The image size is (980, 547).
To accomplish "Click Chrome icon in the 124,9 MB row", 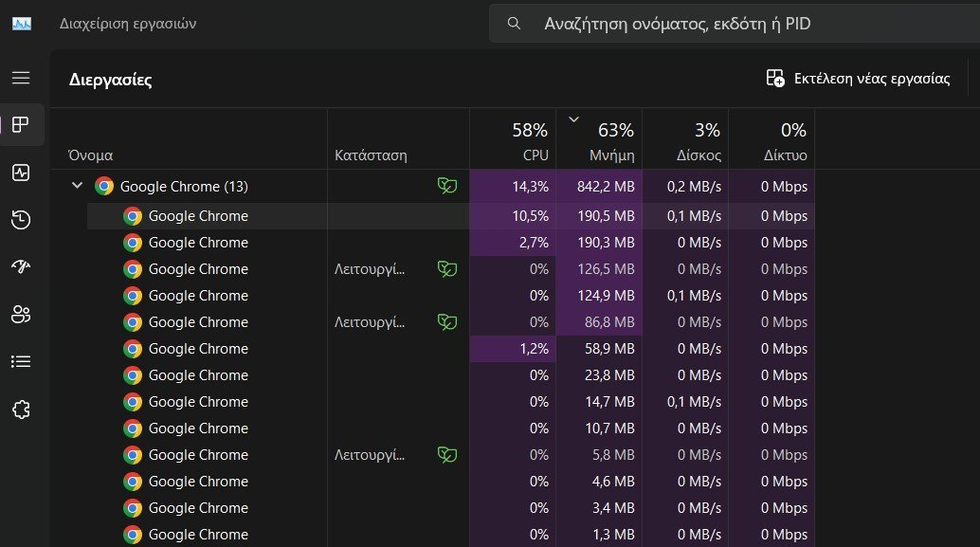I will (x=133, y=296).
